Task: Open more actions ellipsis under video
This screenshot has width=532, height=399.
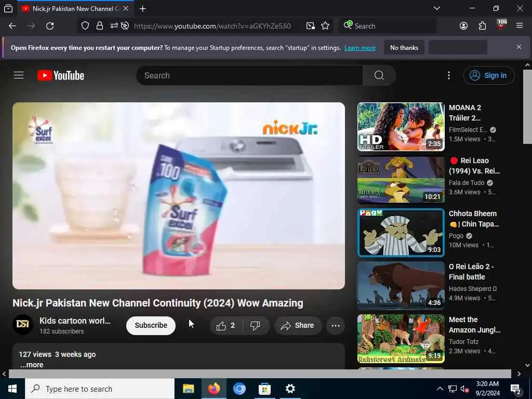Action: point(335,325)
